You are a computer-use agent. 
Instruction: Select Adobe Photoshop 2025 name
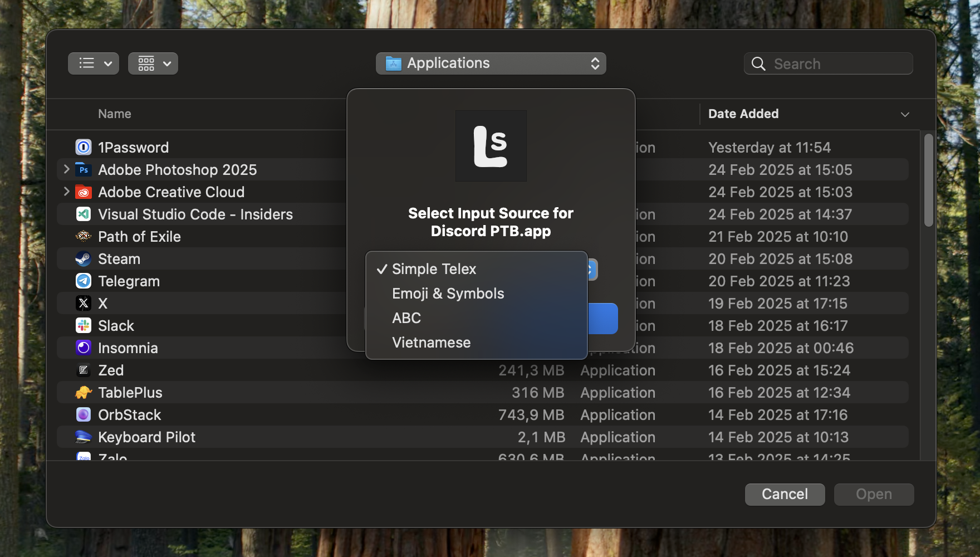point(178,170)
